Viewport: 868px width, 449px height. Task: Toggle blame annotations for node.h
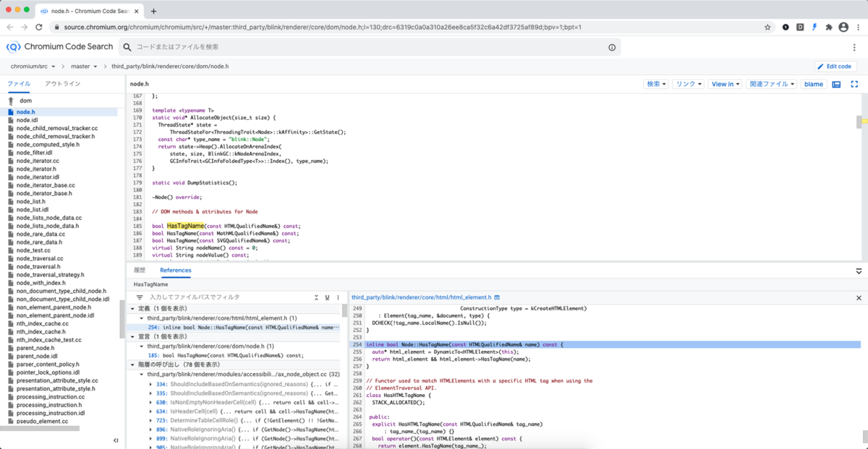pos(813,84)
